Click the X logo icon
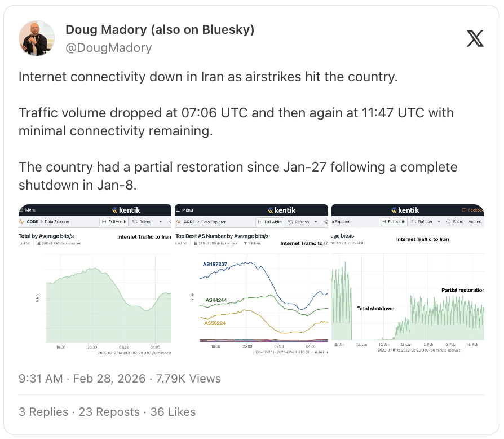The height and width of the screenshot is (439, 504). click(x=475, y=38)
